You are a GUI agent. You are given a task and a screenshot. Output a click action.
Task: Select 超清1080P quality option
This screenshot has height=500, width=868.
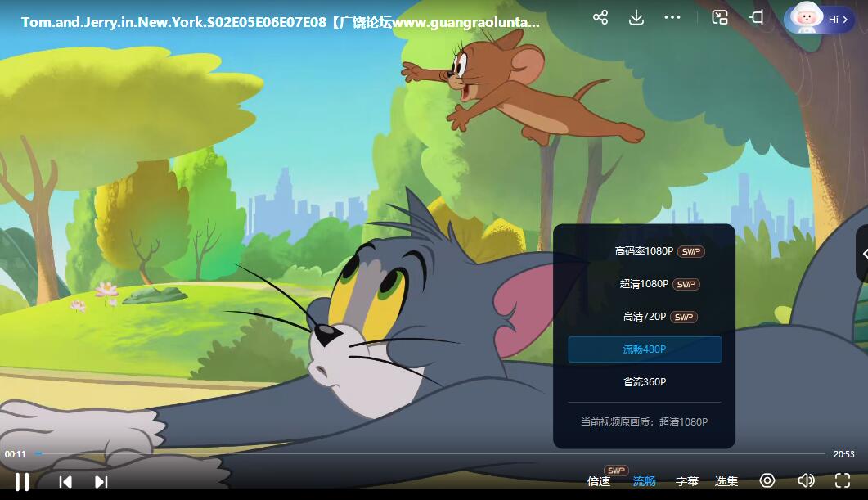645,284
